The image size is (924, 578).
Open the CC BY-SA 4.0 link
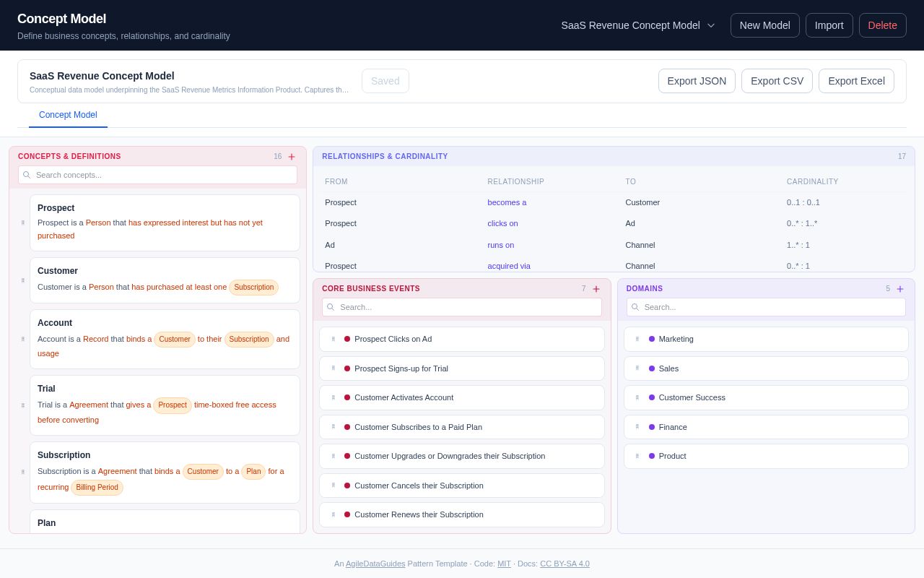click(565, 564)
